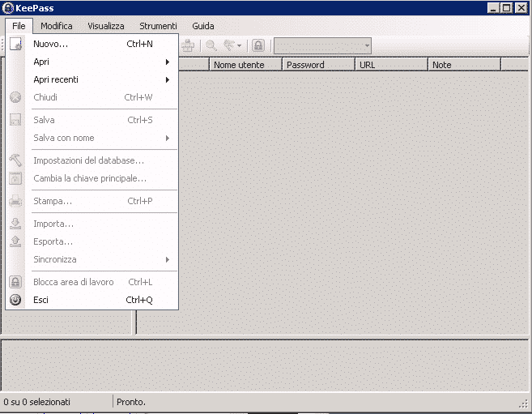Choose Apri recenti menu entry

coord(92,79)
